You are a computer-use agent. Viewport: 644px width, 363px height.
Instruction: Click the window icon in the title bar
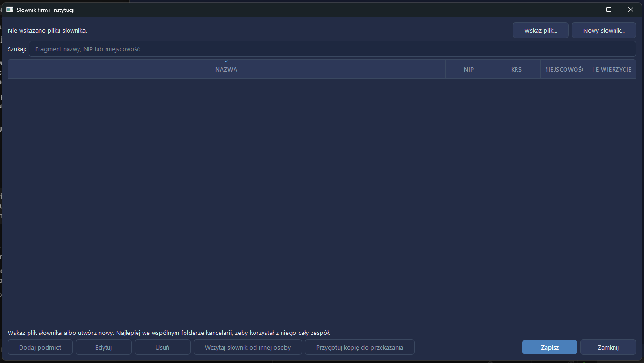pyautogui.click(x=10, y=10)
